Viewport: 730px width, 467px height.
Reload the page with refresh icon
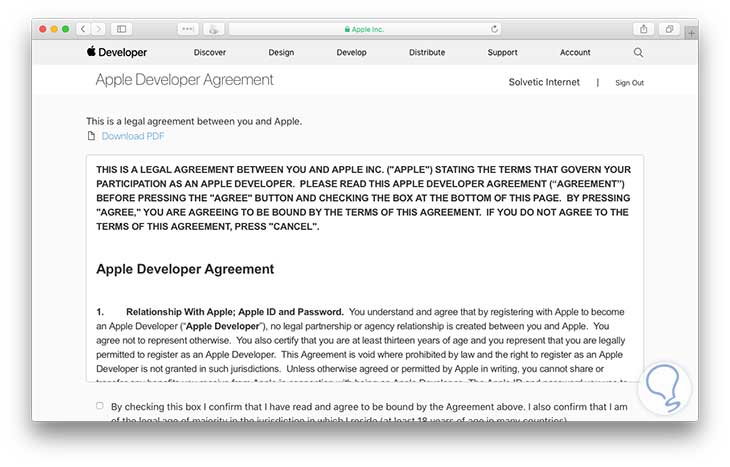click(x=494, y=29)
